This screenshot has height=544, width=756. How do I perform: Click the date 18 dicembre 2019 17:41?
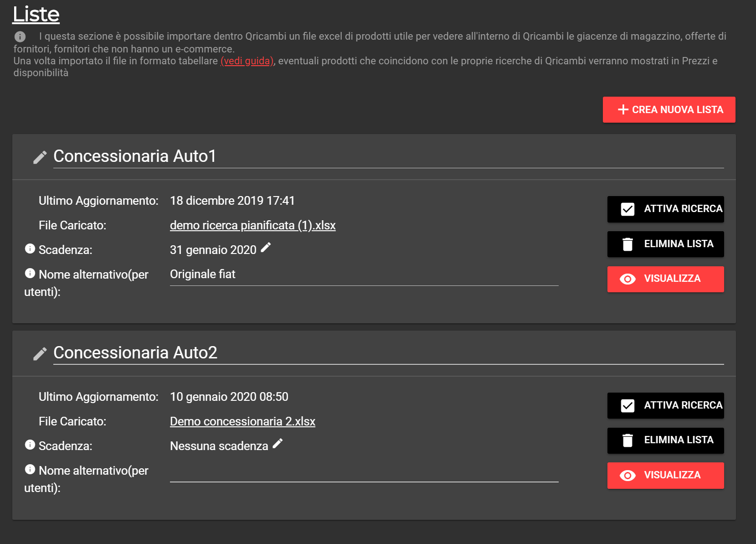[x=232, y=201]
